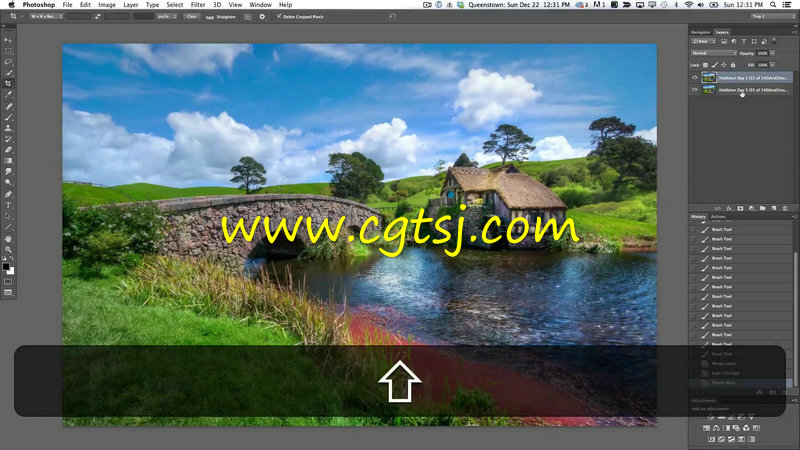
Task: Select the Zoom tool in toolbox
Action: [x=8, y=249]
